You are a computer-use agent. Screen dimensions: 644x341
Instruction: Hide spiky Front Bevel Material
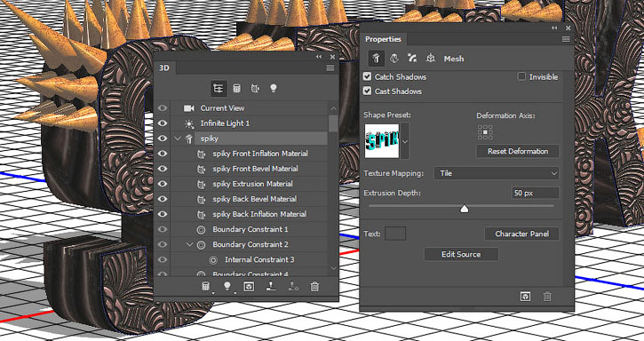click(163, 169)
